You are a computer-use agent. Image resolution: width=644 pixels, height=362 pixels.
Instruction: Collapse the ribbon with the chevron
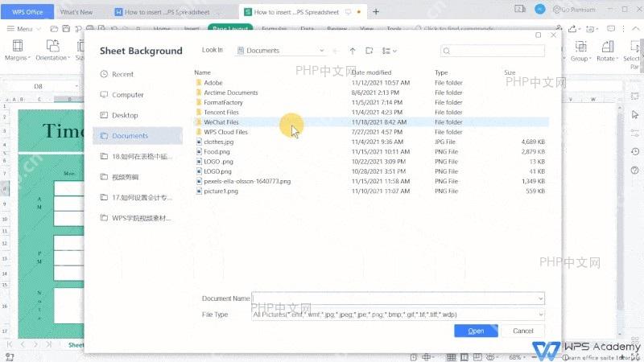point(635,29)
